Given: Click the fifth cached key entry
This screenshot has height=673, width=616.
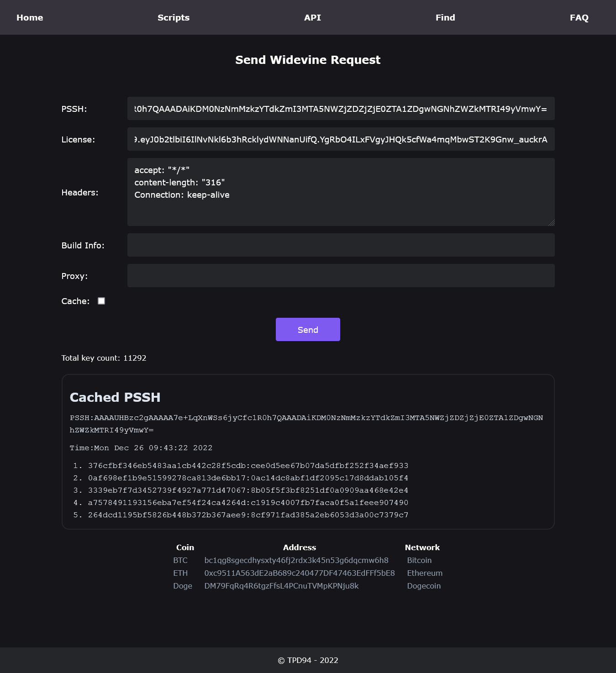Looking at the screenshot, I should pos(248,515).
